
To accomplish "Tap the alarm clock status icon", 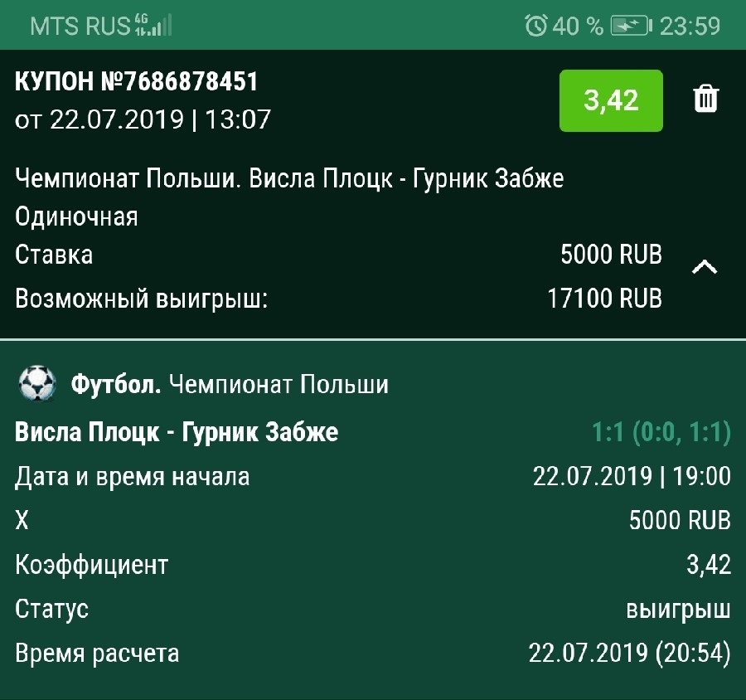I will click(536, 25).
